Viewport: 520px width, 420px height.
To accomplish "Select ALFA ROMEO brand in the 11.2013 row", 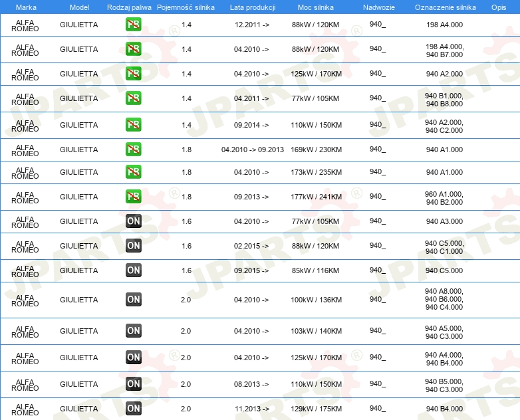I will pyautogui.click(x=25, y=409).
